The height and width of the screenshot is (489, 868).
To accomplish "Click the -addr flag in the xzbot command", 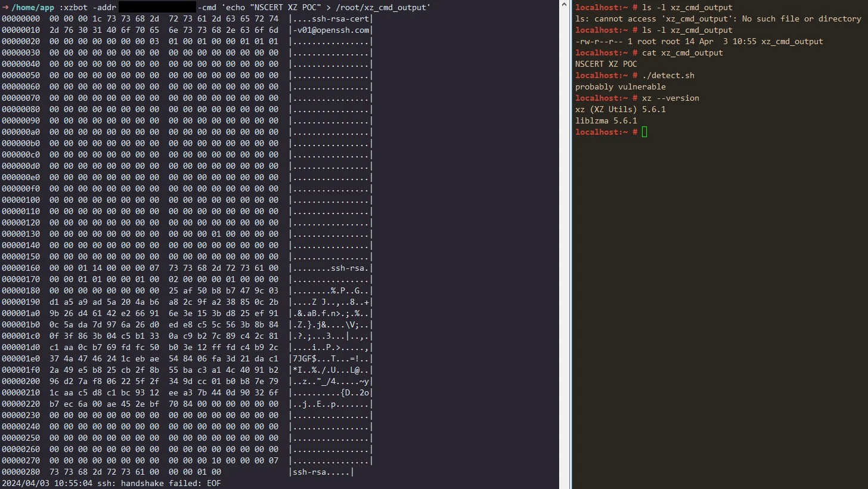I will (x=104, y=7).
